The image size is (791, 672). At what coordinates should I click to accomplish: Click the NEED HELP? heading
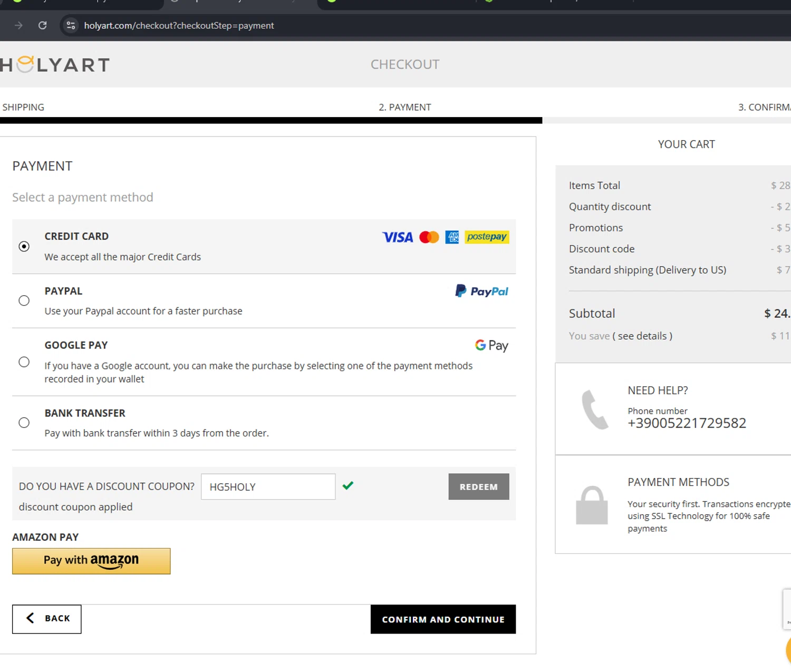point(658,391)
